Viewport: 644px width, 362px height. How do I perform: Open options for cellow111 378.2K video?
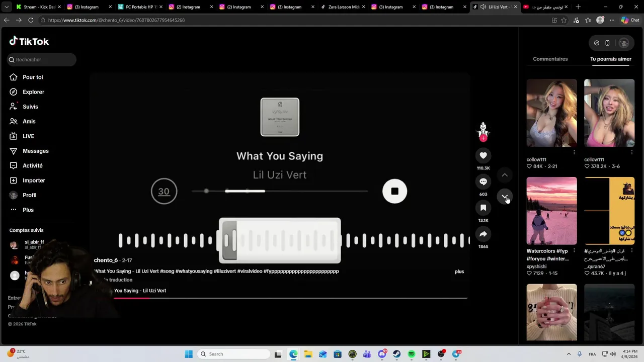tap(631, 152)
